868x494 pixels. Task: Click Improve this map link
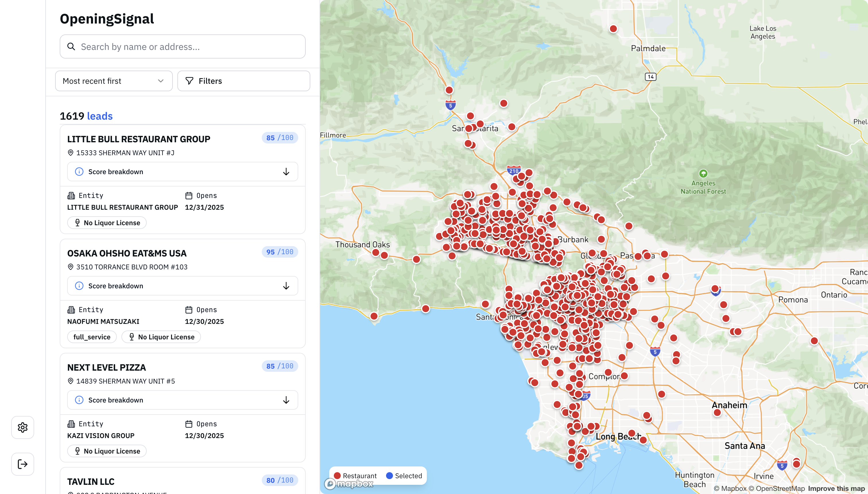pos(836,489)
